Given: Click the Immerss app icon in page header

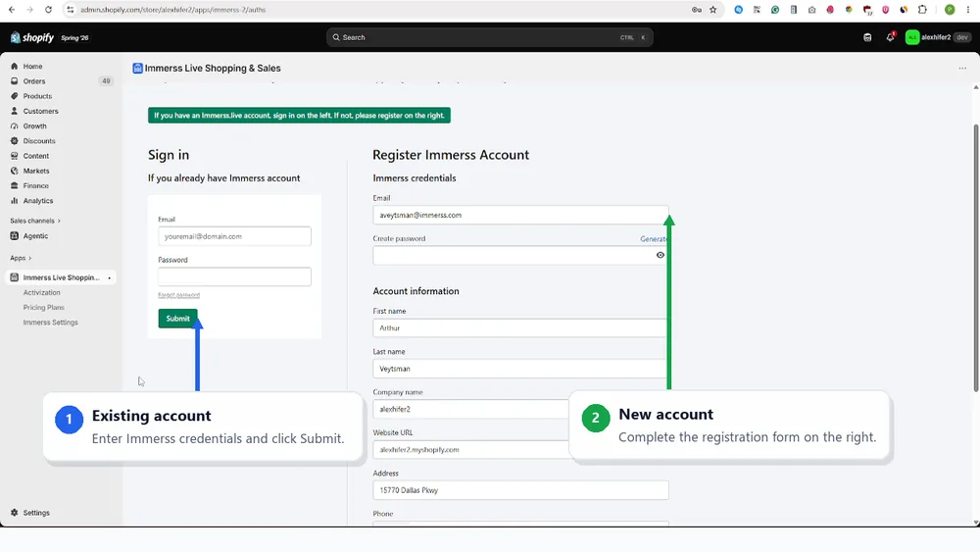Looking at the screenshot, I should point(137,68).
